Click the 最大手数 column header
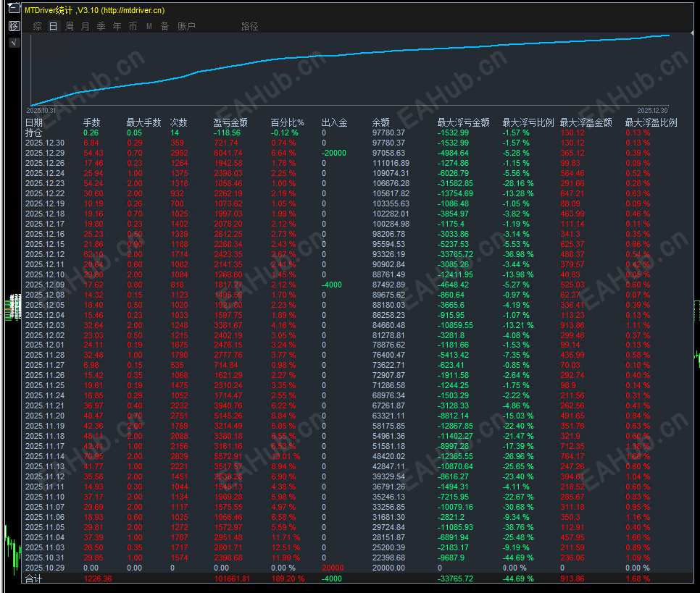Image resolution: width=700 pixels, height=593 pixels. [143, 122]
